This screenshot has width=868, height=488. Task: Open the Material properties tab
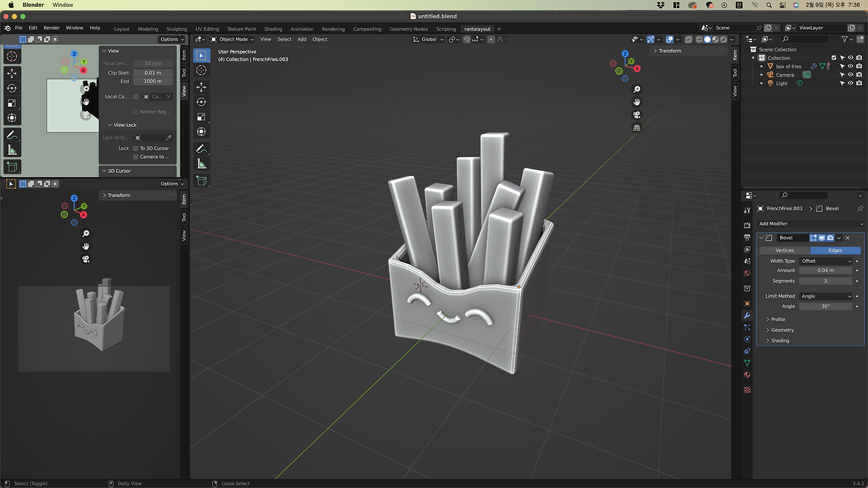pyautogui.click(x=747, y=375)
